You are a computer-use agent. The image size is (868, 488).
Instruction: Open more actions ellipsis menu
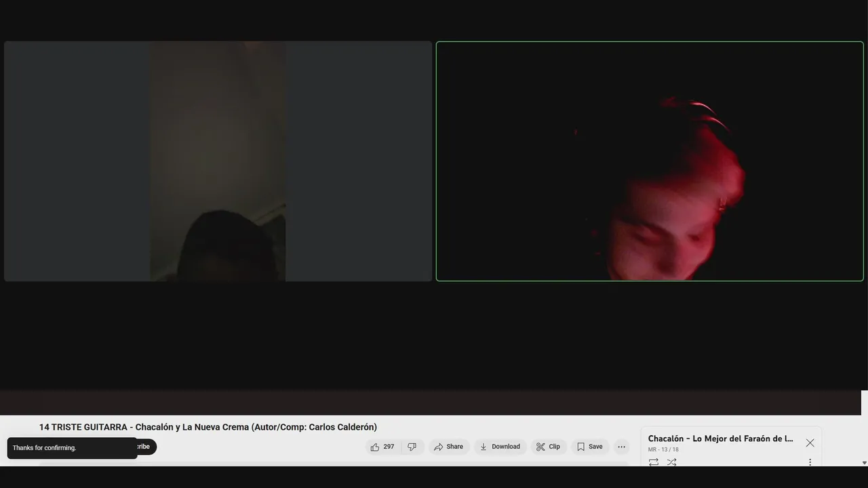(x=621, y=447)
